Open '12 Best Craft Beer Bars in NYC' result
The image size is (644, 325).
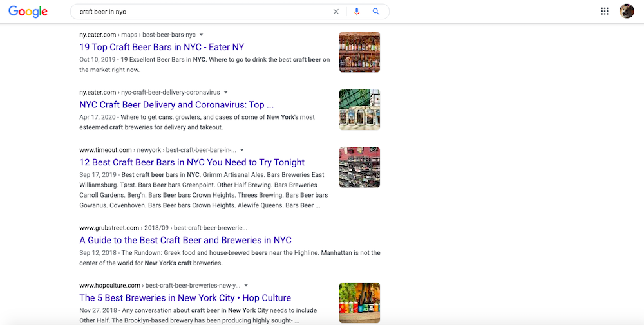click(x=192, y=162)
